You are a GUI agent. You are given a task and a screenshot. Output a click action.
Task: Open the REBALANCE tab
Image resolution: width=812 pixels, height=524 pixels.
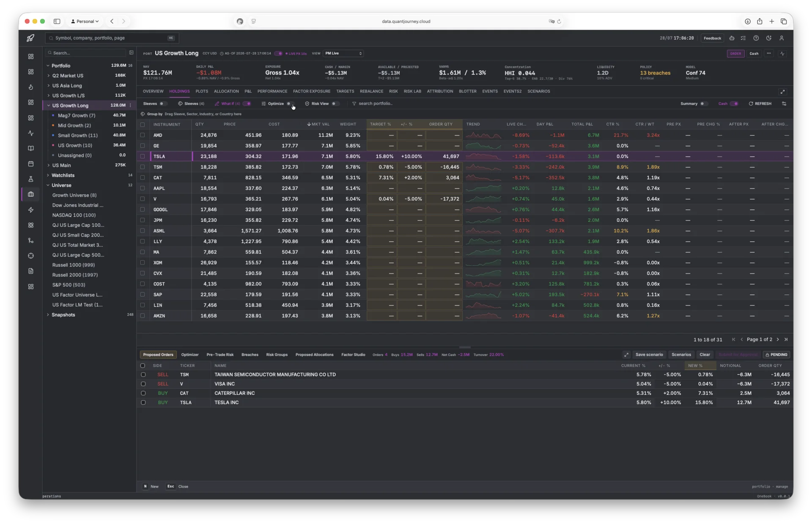coord(371,91)
